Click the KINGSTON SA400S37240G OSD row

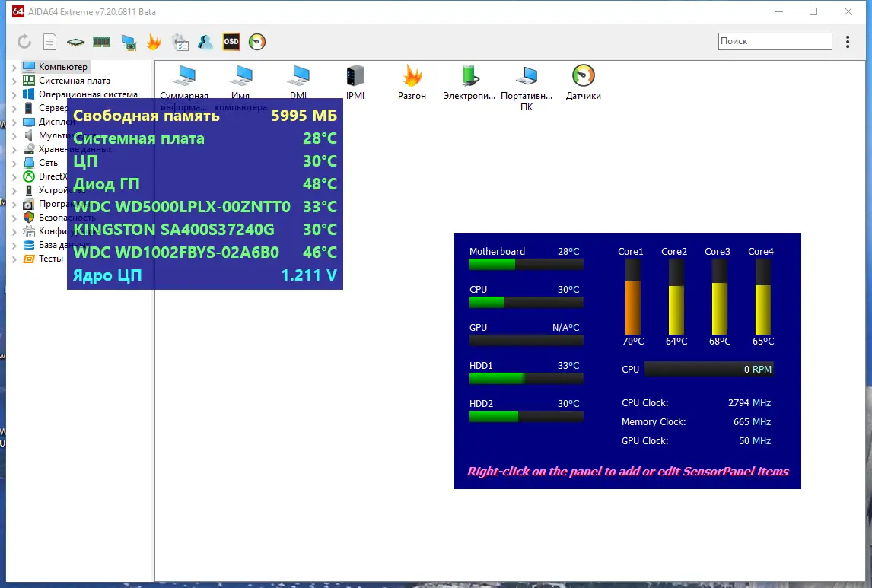(205, 229)
